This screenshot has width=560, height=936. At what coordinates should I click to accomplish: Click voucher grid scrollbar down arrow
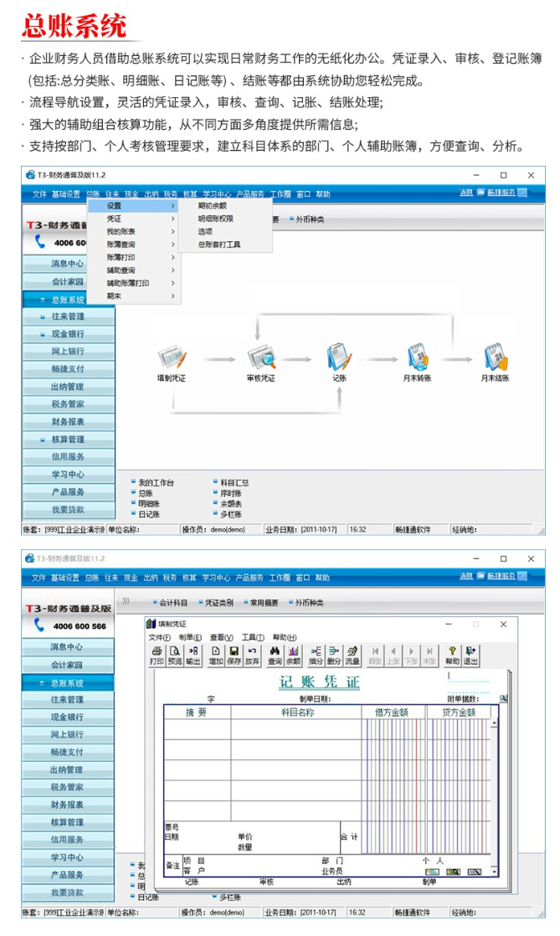click(495, 872)
